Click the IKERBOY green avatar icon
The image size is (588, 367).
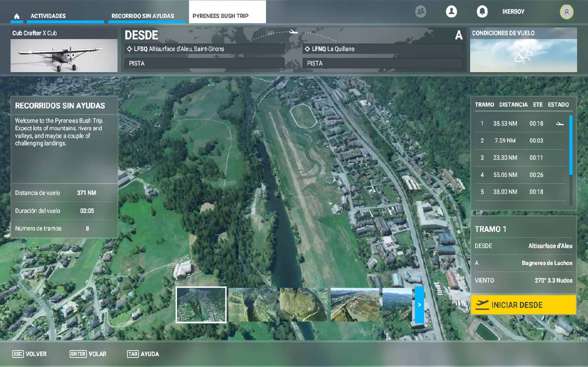pyautogui.click(x=566, y=12)
